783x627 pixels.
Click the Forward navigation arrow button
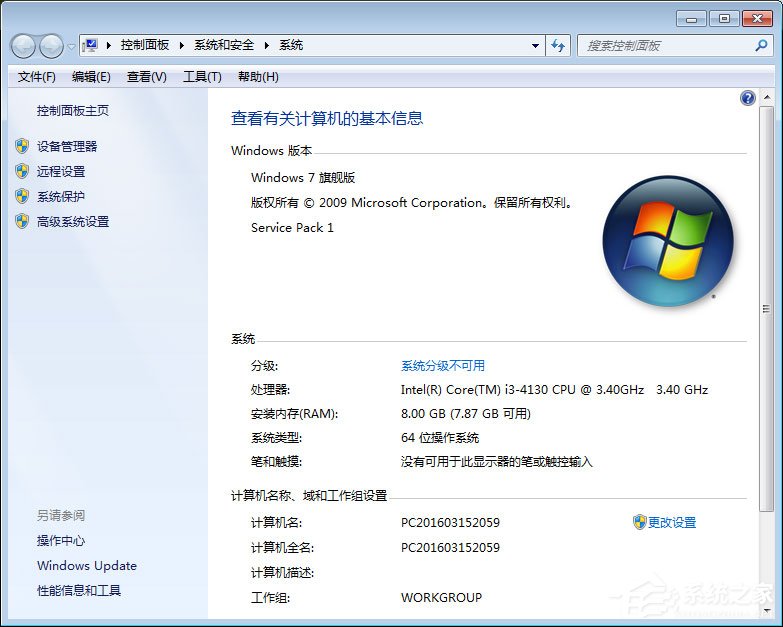click(x=51, y=46)
